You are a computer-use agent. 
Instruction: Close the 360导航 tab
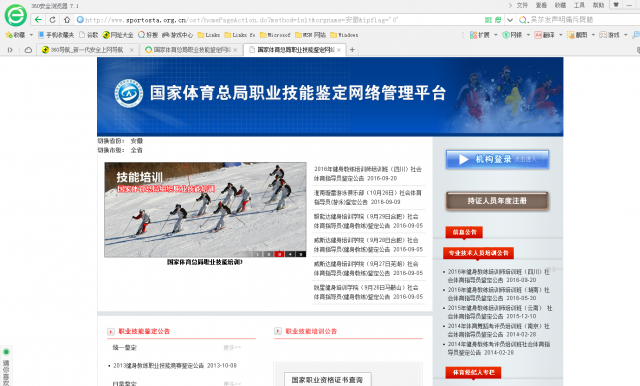pyautogui.click(x=131, y=50)
